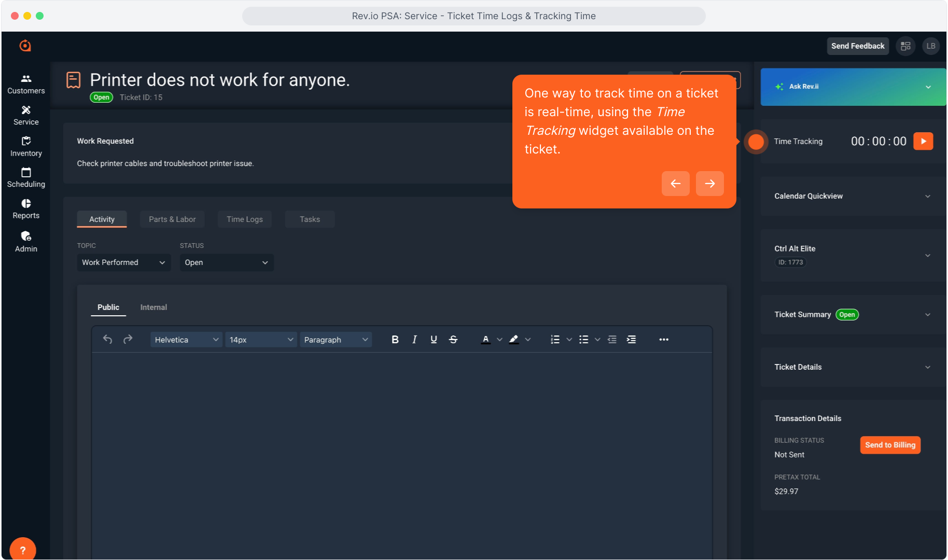
Task: Open the Customers sidebar section
Action: pyautogui.click(x=26, y=84)
